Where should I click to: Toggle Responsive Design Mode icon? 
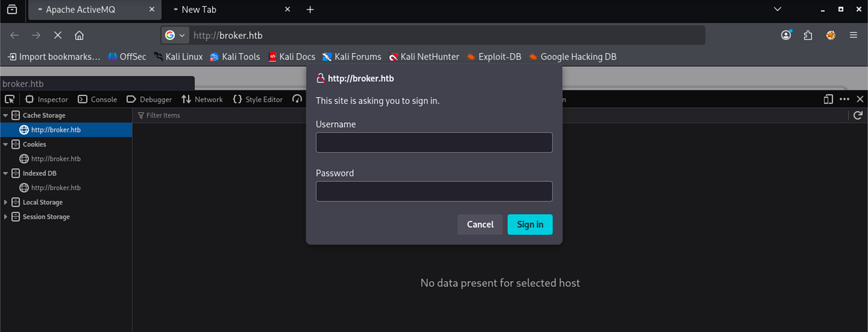point(828,99)
